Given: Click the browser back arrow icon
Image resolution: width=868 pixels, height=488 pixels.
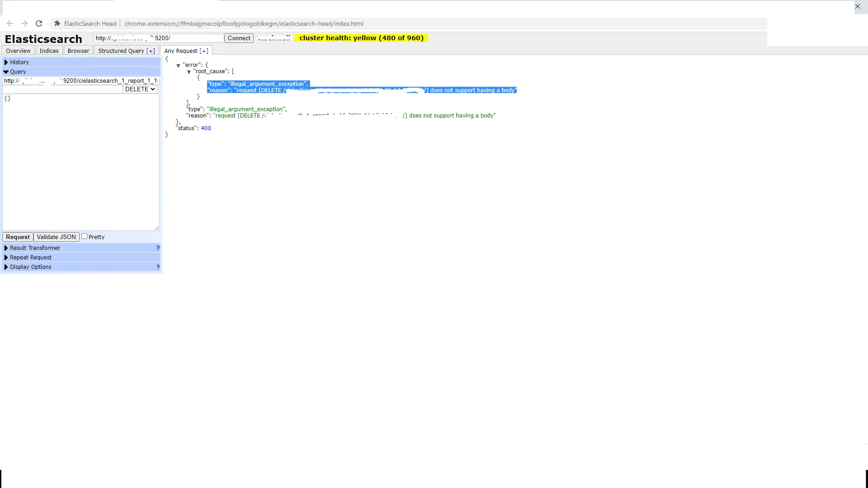Looking at the screenshot, I should 10,23.
